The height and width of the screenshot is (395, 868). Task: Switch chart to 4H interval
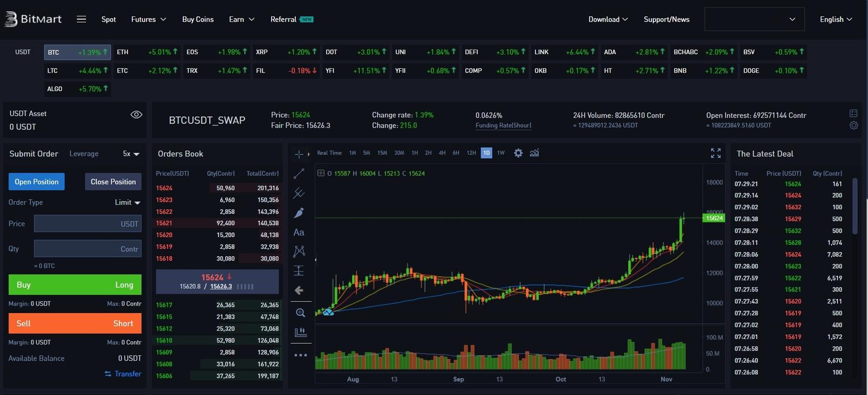[442, 153]
